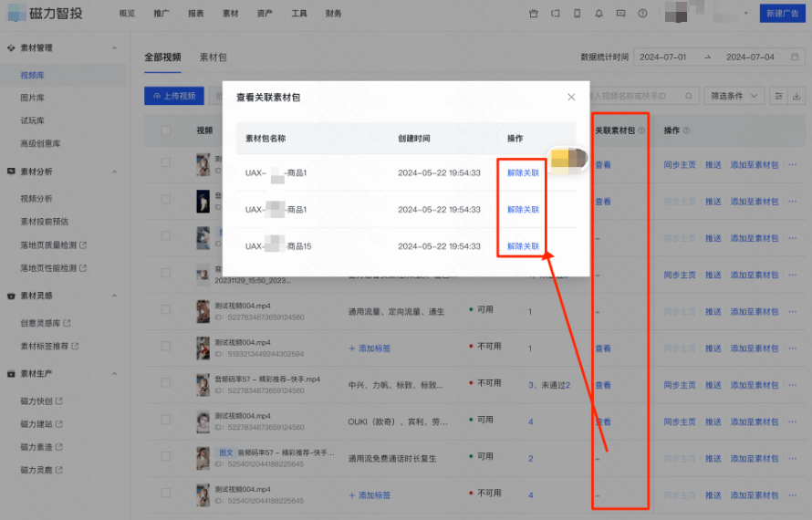Screen dimensions: 812x520
Task: Close the 查看关联素材包 dialog
Action: [571, 97]
